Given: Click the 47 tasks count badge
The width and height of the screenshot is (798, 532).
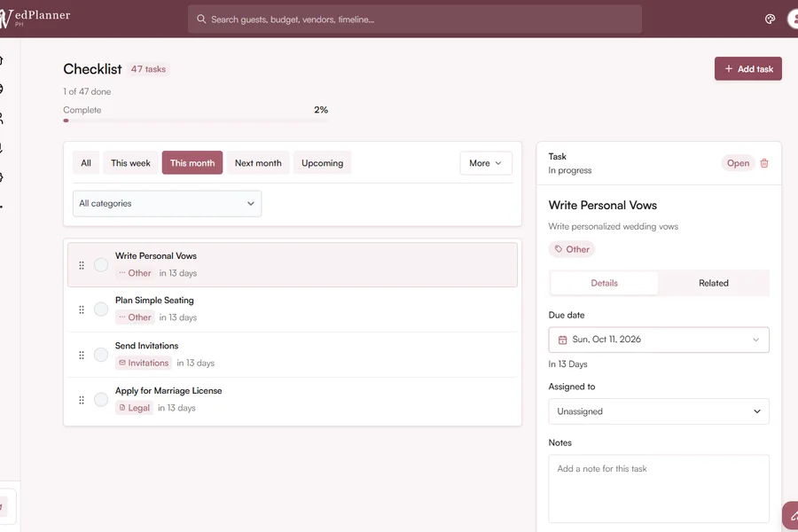Looking at the screenshot, I should (148, 69).
